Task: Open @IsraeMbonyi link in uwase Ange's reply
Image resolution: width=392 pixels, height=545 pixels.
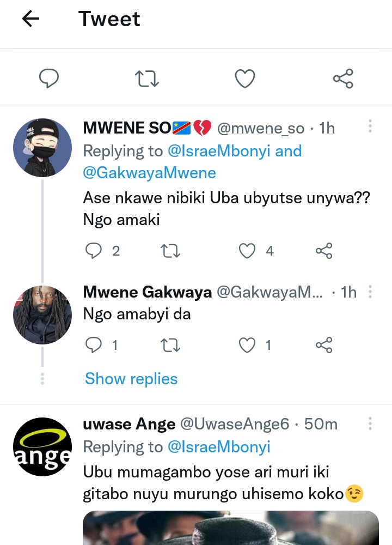Action: (x=219, y=447)
